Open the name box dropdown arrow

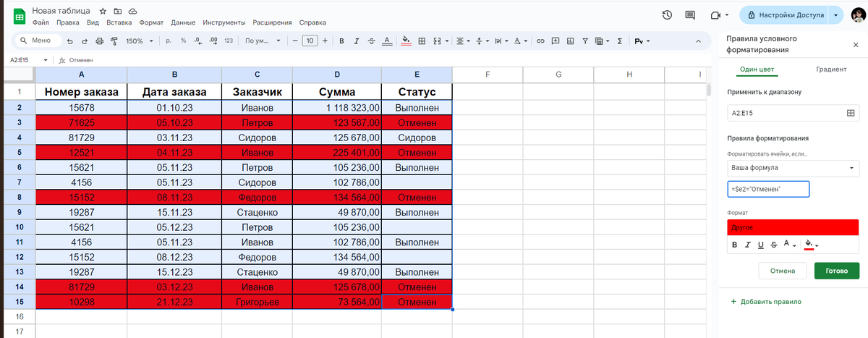coord(46,61)
